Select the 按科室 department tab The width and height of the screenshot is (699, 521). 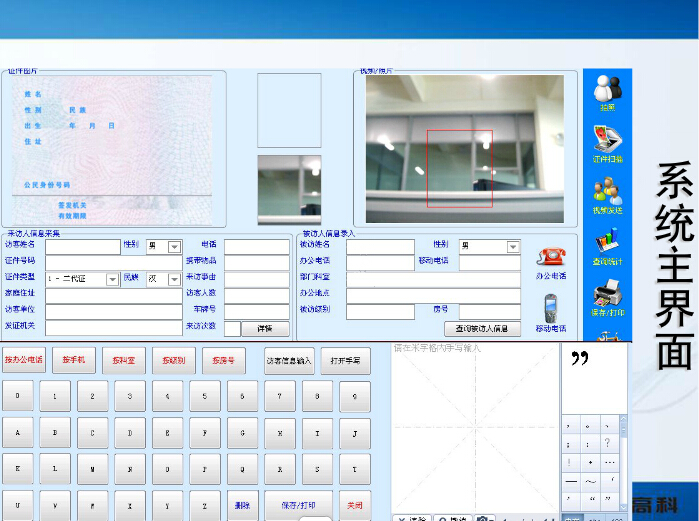tap(123, 360)
